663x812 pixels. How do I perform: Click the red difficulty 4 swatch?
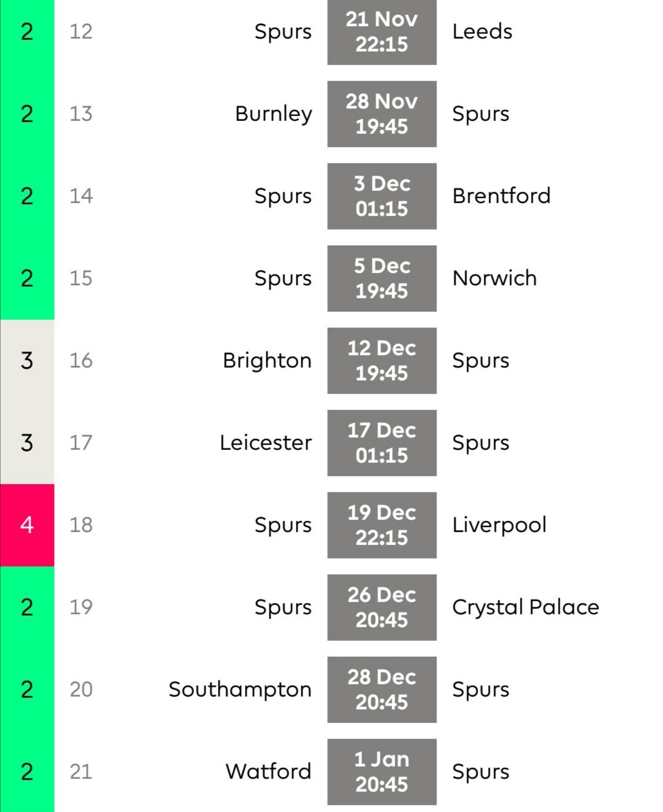[27, 525]
